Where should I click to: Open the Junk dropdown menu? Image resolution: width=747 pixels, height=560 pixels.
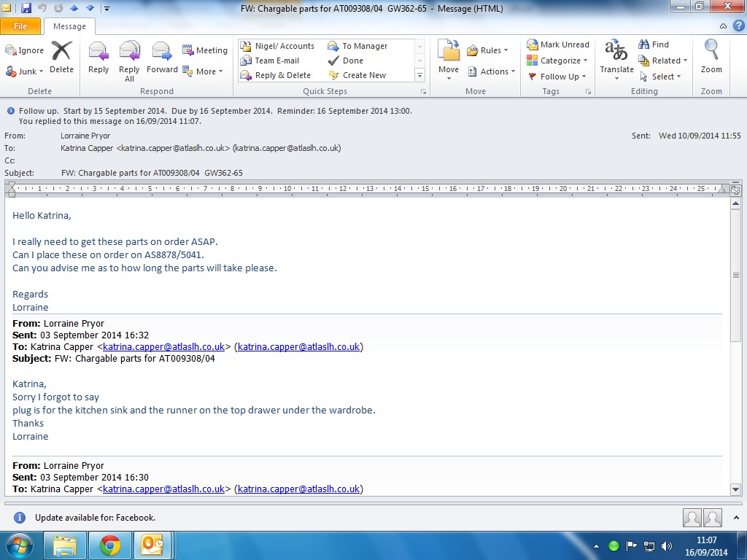pyautogui.click(x=24, y=71)
